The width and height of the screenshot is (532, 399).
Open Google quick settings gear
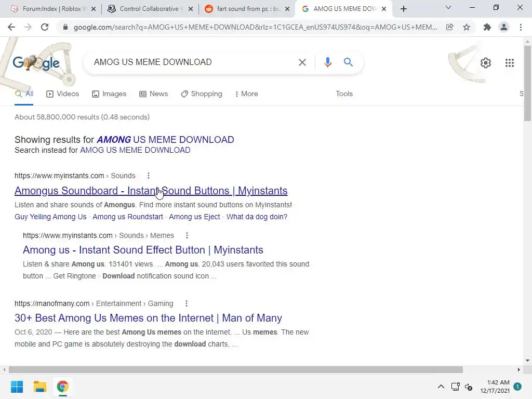(486, 63)
